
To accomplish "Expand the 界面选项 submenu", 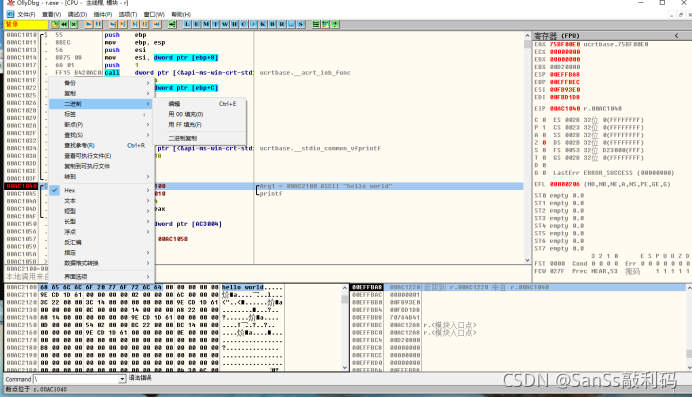I will click(101, 277).
